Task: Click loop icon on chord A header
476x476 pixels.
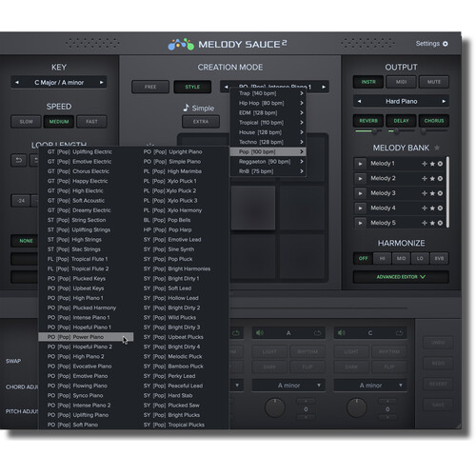Action: (317, 333)
